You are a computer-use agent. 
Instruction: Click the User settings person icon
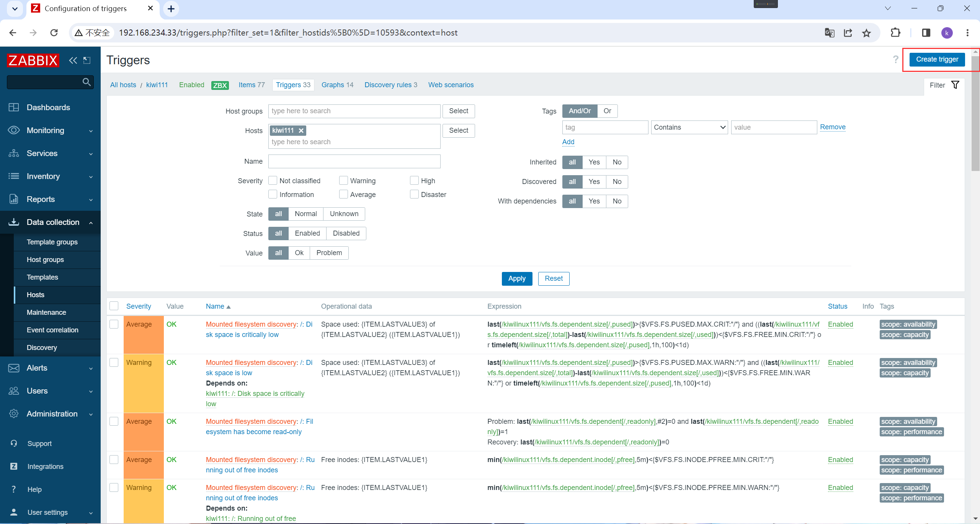click(x=14, y=513)
